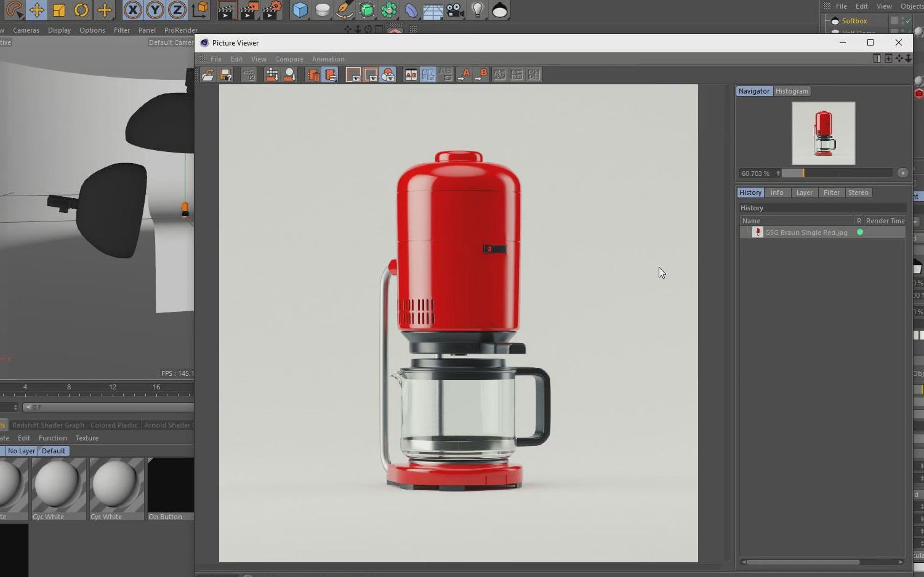Select GSG Braun Single Red.jpg in History
The image size is (924, 577).
[x=806, y=233]
